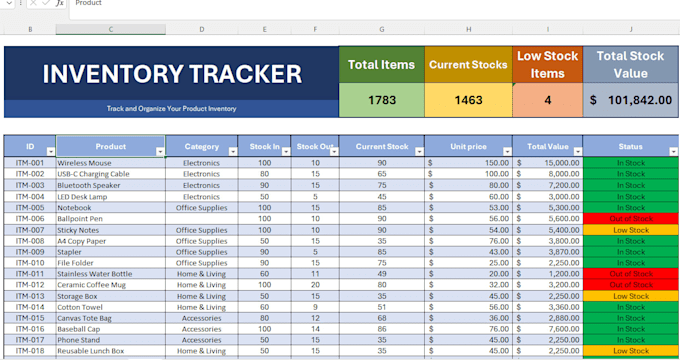Select the Accessories category for Baseball Cap
680x360 pixels.
pos(202,329)
